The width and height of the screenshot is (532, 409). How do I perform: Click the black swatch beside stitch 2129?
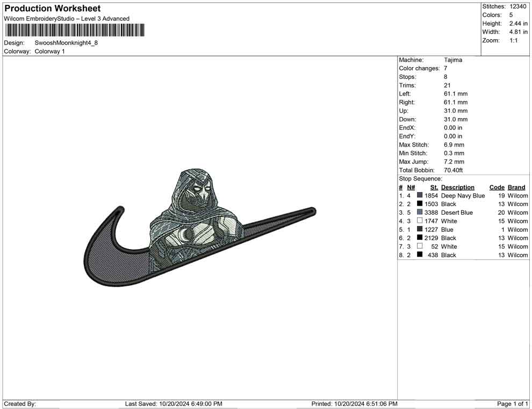point(420,238)
